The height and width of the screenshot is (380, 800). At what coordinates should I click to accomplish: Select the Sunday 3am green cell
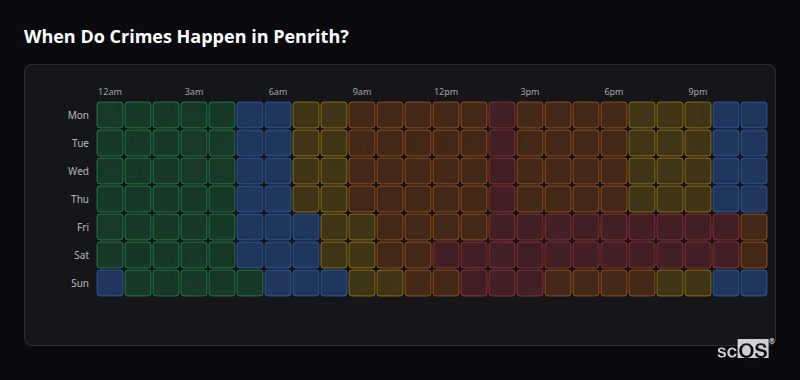click(194, 283)
